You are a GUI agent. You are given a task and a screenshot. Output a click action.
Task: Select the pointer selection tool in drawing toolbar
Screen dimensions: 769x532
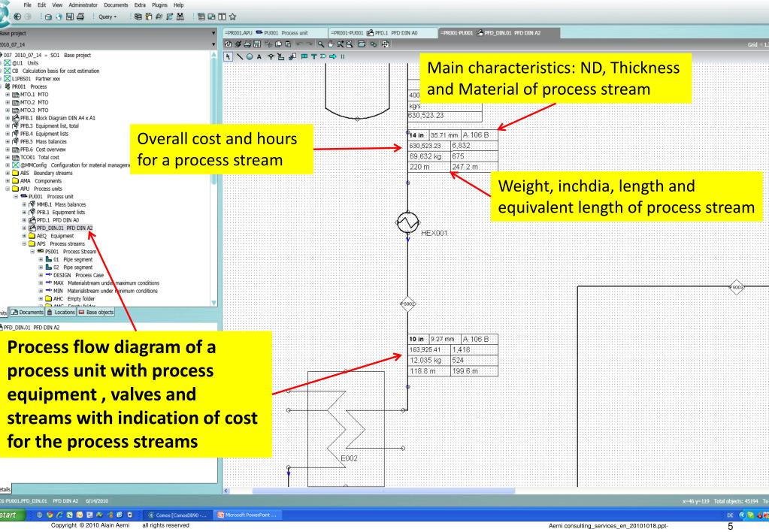click(228, 57)
